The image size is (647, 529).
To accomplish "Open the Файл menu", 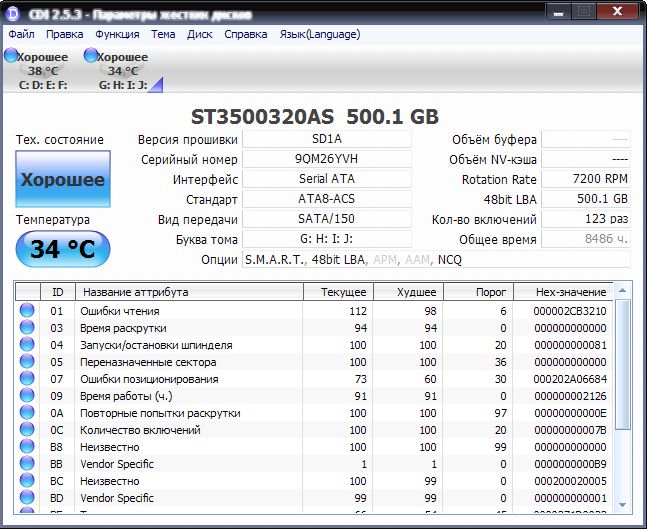I will pos(21,34).
